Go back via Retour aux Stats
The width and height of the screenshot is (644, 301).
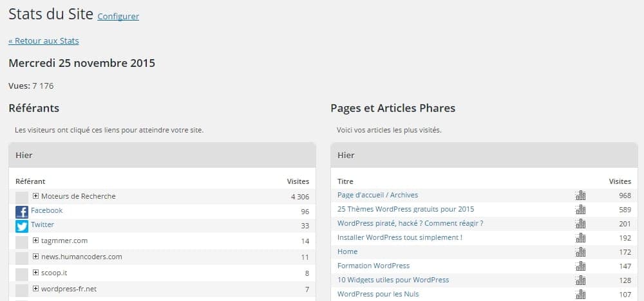44,41
